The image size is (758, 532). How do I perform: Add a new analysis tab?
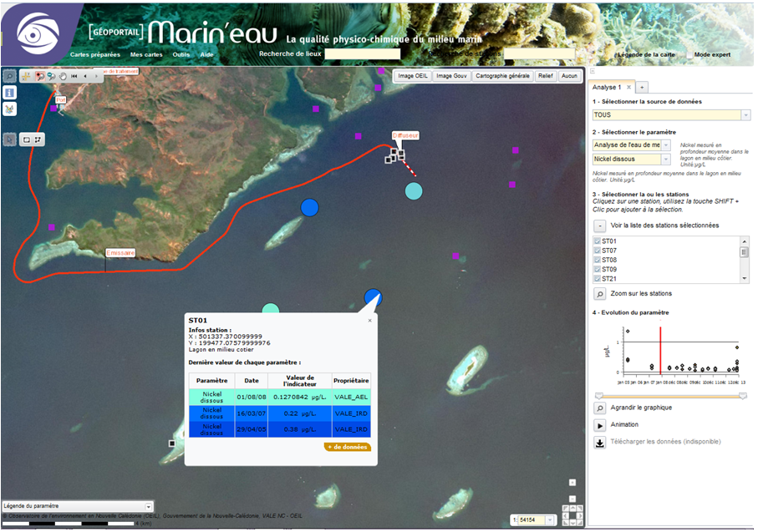click(x=642, y=87)
